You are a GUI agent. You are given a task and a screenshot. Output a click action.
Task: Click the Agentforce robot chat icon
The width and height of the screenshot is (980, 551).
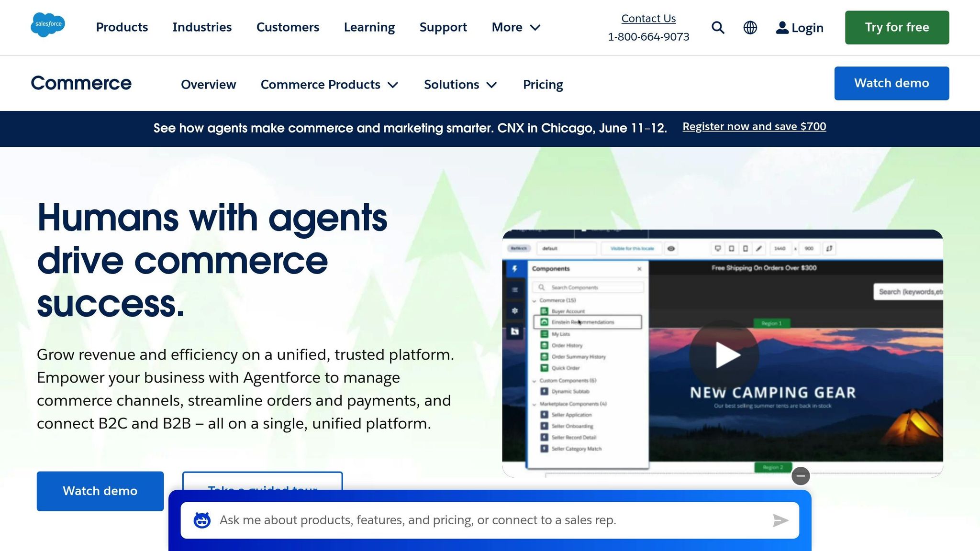click(202, 520)
